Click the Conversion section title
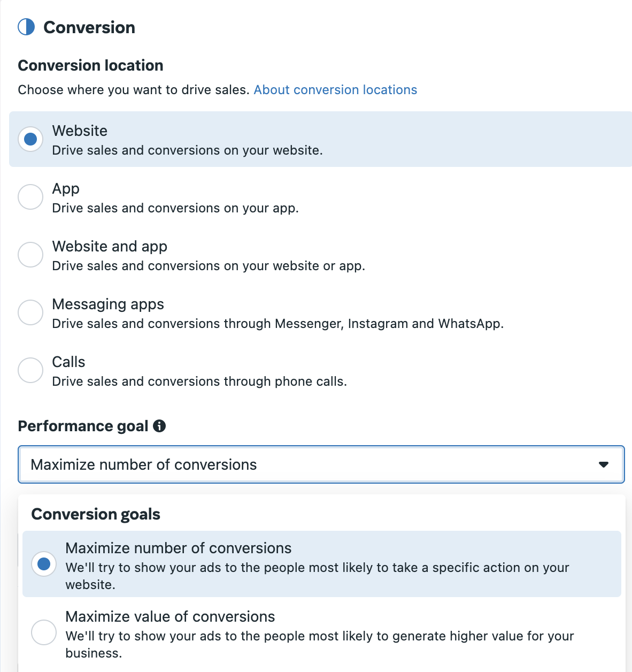The height and width of the screenshot is (672, 632). [89, 27]
